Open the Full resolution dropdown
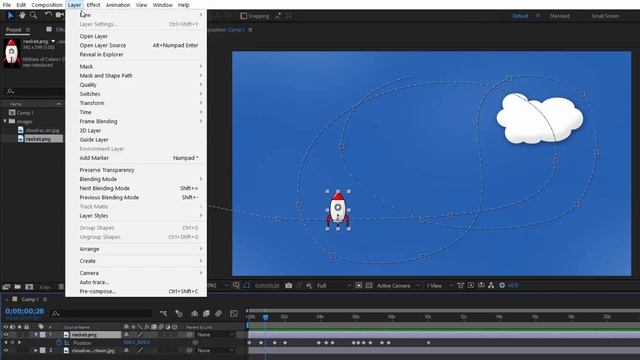 333,285
